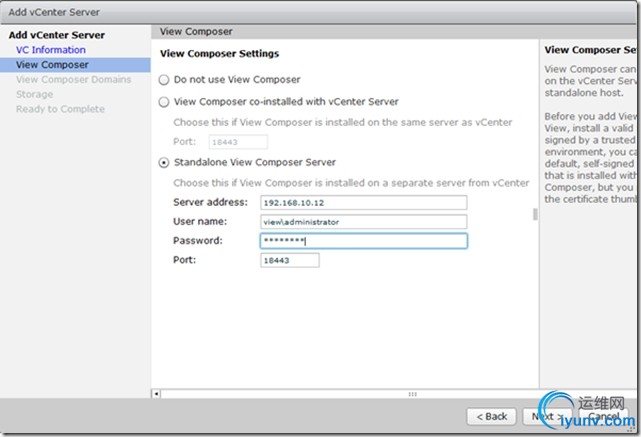The height and width of the screenshot is (437, 641).
Task: Click the Add vCenter Server sidebar heading
Action: (x=57, y=35)
